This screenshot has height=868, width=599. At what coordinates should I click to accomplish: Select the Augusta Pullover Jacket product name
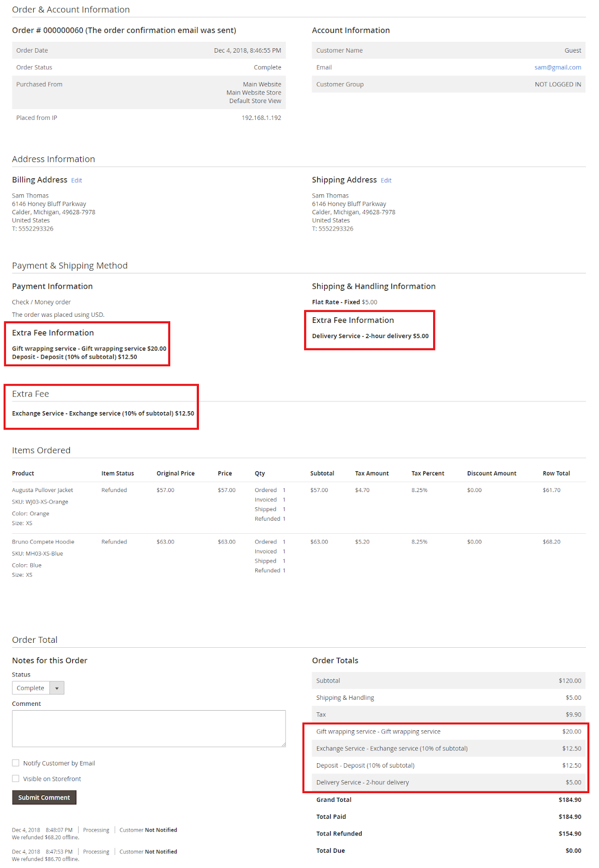[42, 490]
